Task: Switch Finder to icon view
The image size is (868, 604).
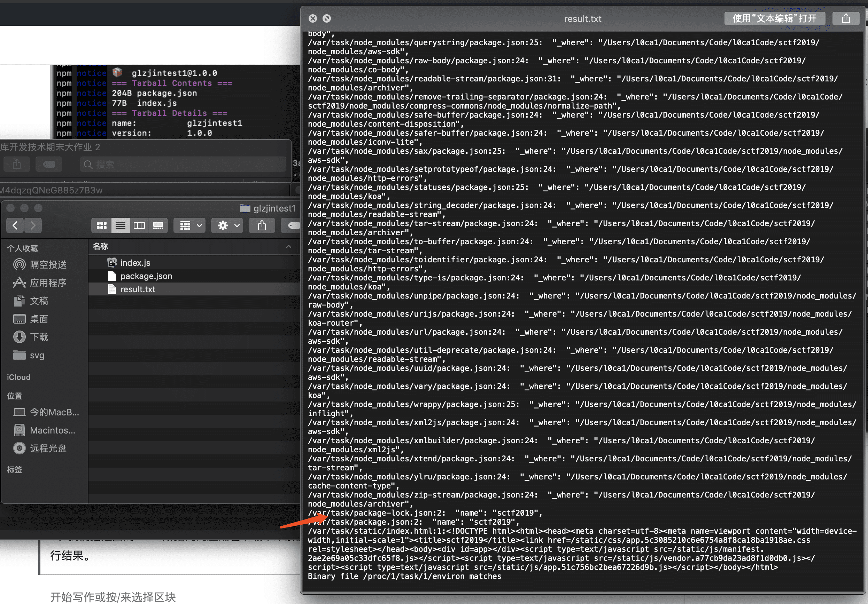Action: pos(101,225)
